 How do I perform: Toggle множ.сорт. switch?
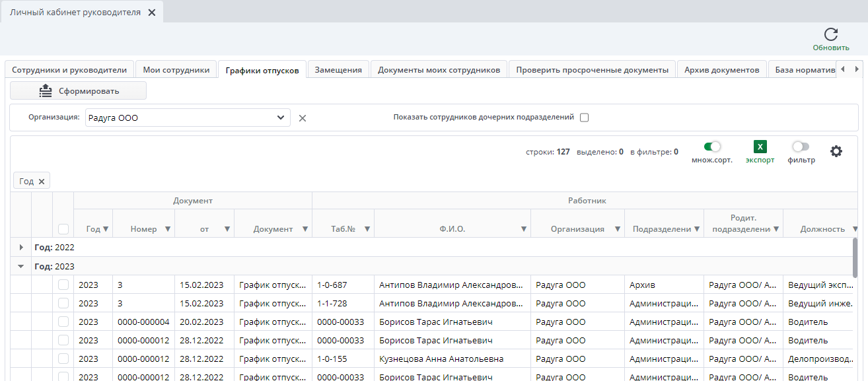point(712,147)
